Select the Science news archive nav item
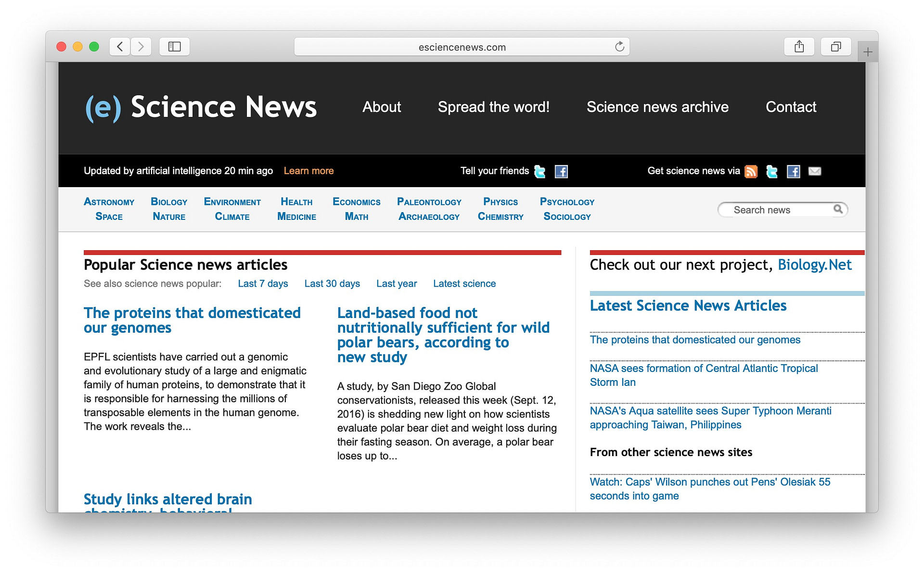The height and width of the screenshot is (573, 924). [x=657, y=107]
